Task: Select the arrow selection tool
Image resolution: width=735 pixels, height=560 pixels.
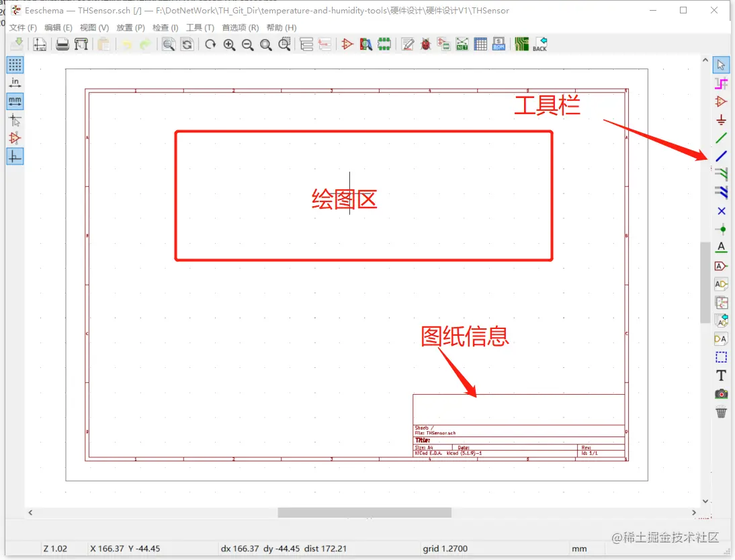Action: (721, 64)
